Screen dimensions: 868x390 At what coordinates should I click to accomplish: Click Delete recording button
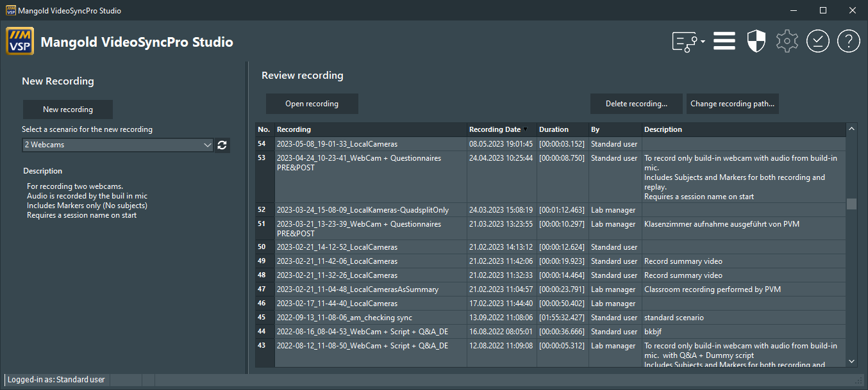[x=637, y=104]
